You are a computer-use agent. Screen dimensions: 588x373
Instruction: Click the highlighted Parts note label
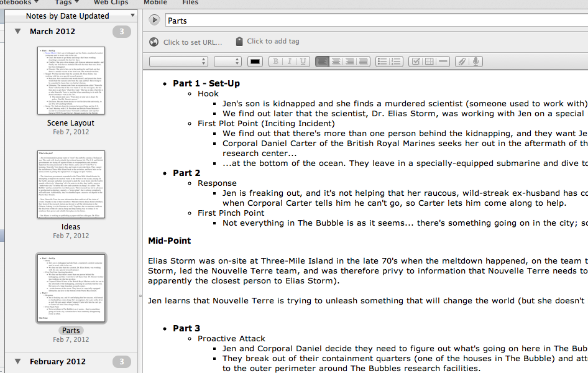coord(71,330)
